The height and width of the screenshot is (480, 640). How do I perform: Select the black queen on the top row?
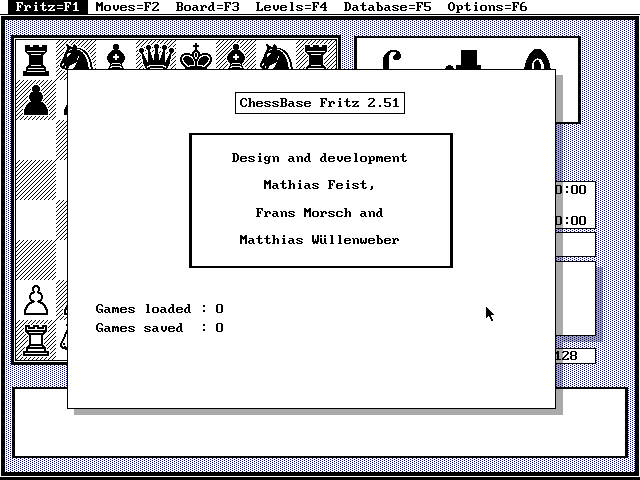pos(156,58)
